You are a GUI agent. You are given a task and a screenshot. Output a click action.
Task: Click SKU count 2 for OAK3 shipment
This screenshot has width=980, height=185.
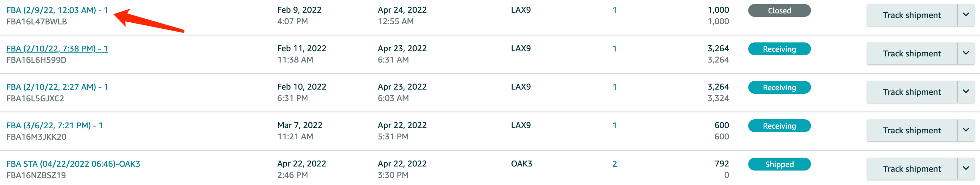pos(614,164)
